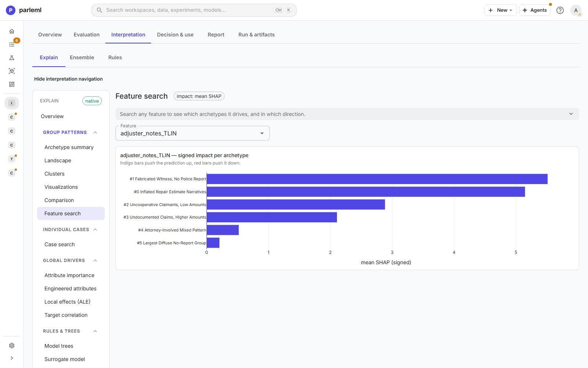Open the settings gear icon

click(x=12, y=346)
